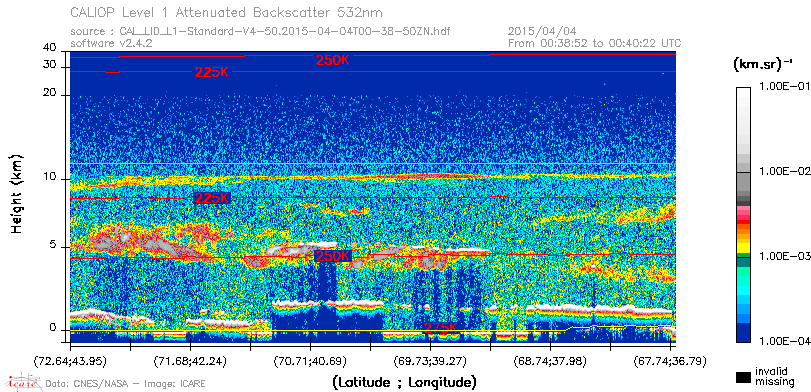This screenshot has width=811, height=392.
Task: Click the '225K' isotherm label near 30 km
Action: coord(212,72)
